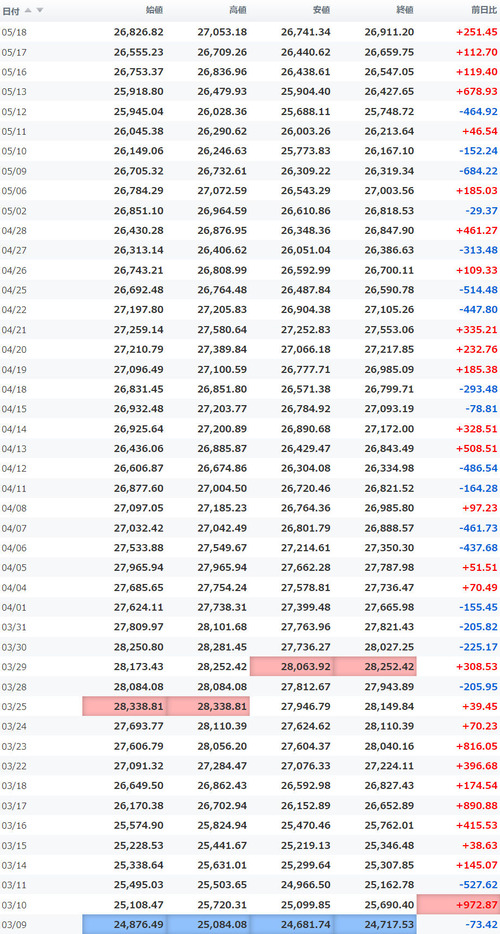Select date cell 03/24
Viewport: 500px width, 934px height.
click(14, 726)
